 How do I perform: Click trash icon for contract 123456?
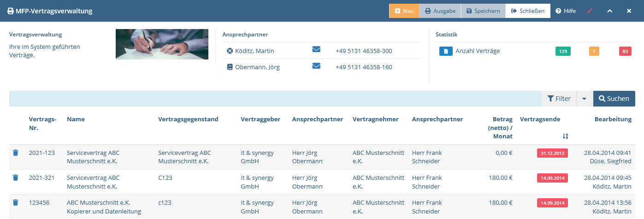[x=15, y=202]
